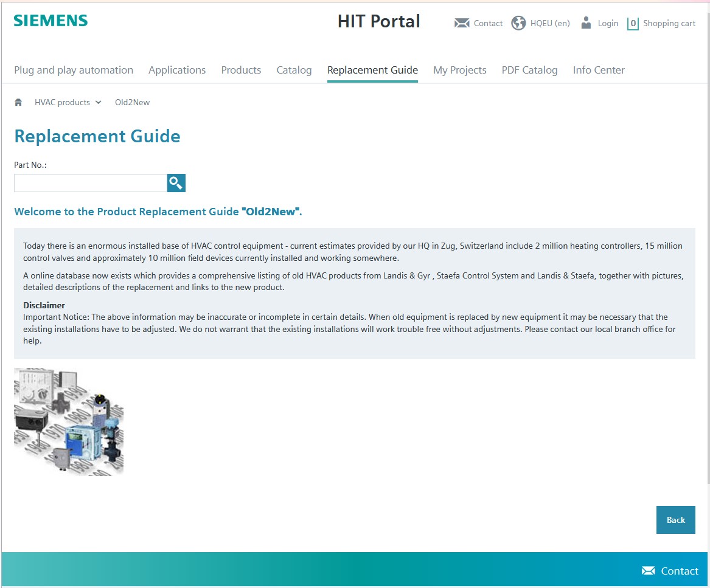Click the envelope icon in footer Contact bar

click(x=648, y=570)
